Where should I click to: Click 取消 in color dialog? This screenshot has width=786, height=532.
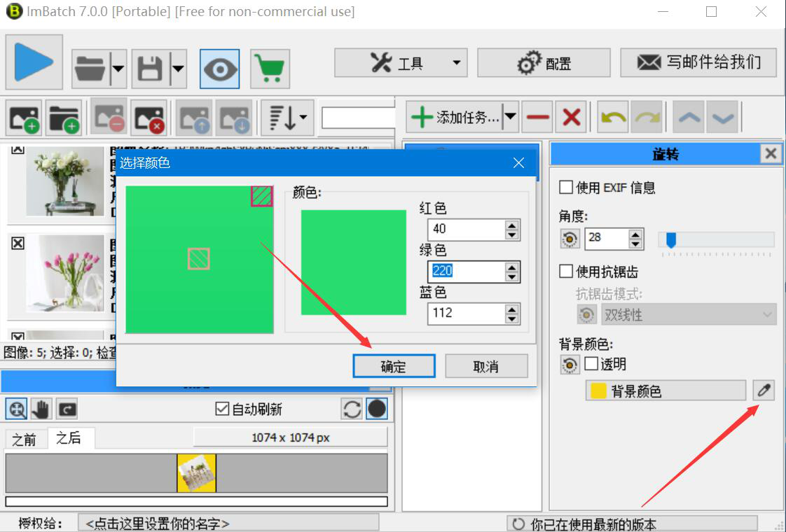point(486,366)
